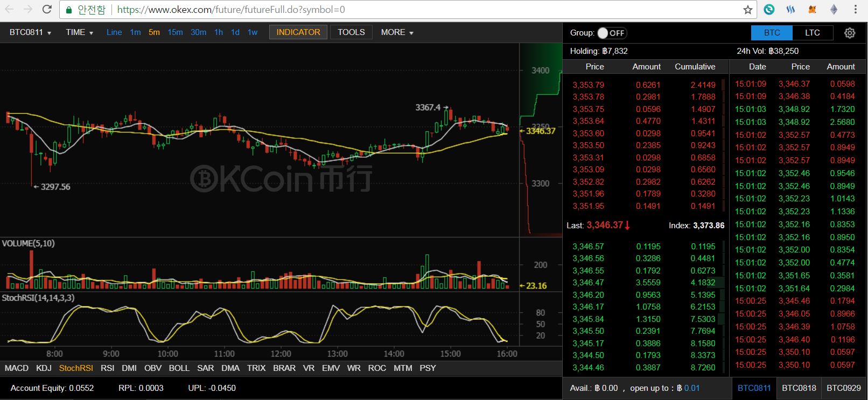868x400 pixels.
Task: Select the MACD indicator
Action: tap(17, 368)
